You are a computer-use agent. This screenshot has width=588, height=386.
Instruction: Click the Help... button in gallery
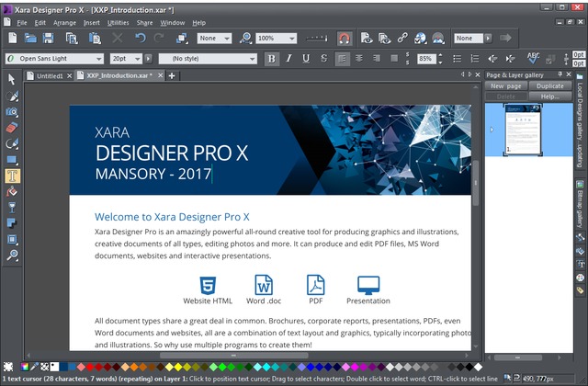coord(549,96)
